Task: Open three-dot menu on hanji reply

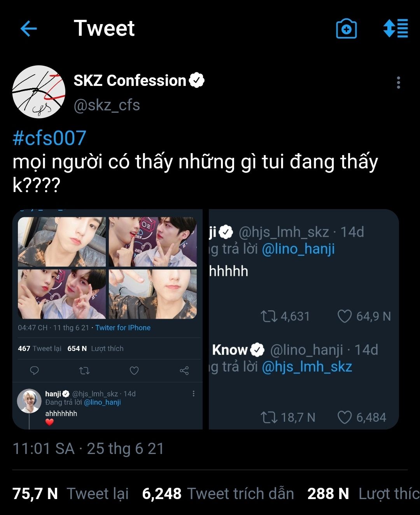Action: point(193,394)
